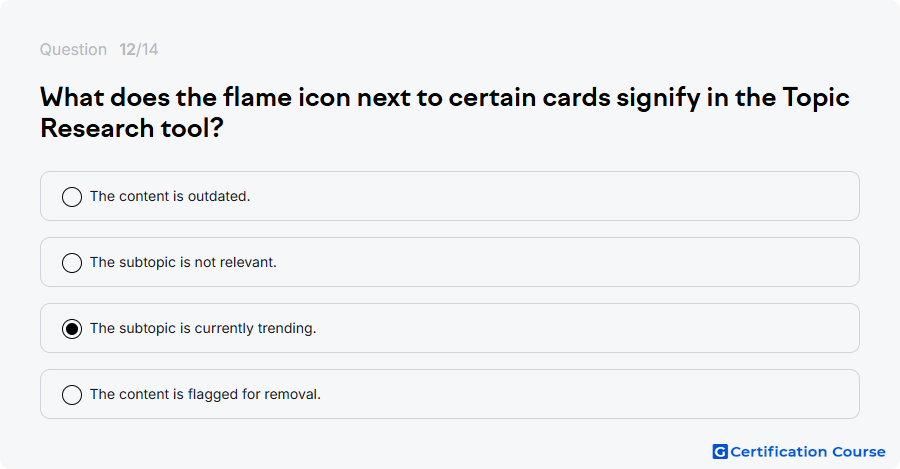
Task: Select the 'The content is outdated' radio button
Action: [72, 197]
